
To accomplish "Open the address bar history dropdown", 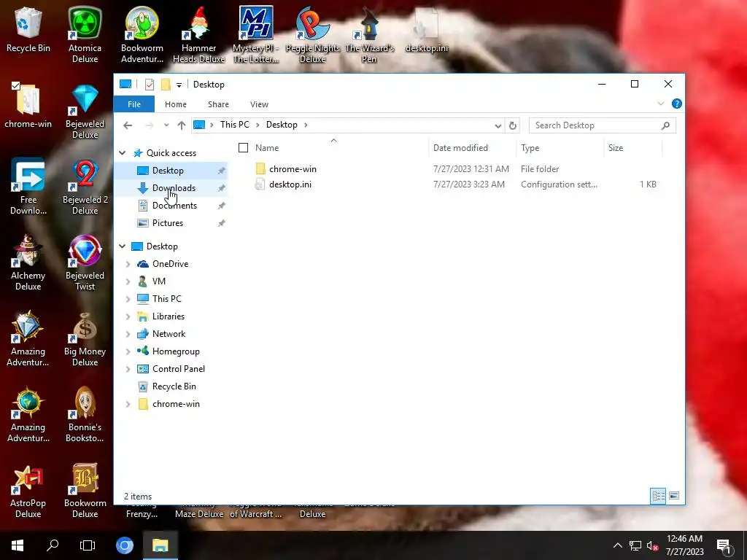I will point(498,125).
